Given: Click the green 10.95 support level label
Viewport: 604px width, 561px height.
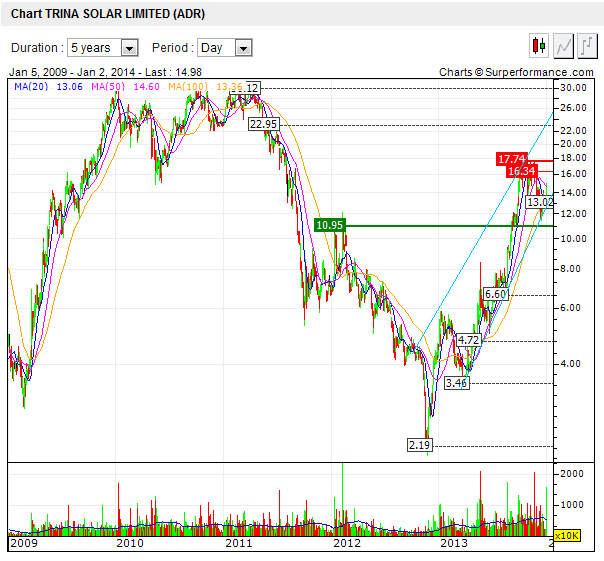Looking at the screenshot, I should pos(330,225).
